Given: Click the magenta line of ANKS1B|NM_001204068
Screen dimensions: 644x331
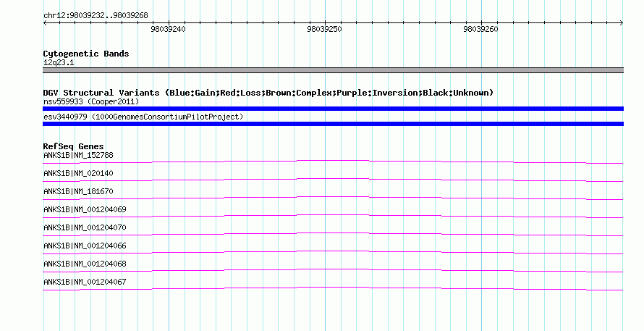Looking at the screenshot, I should [333, 270].
